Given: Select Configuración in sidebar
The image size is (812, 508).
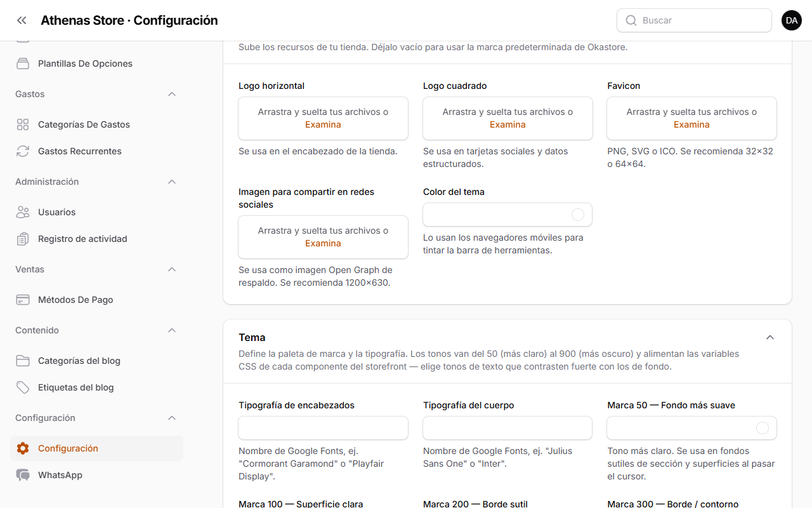Looking at the screenshot, I should 96,448.
